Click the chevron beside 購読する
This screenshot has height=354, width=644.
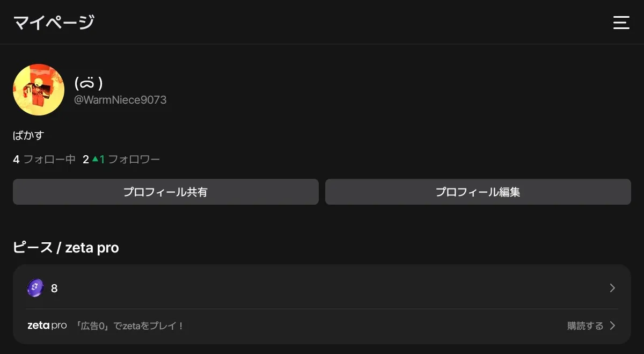[x=612, y=326]
